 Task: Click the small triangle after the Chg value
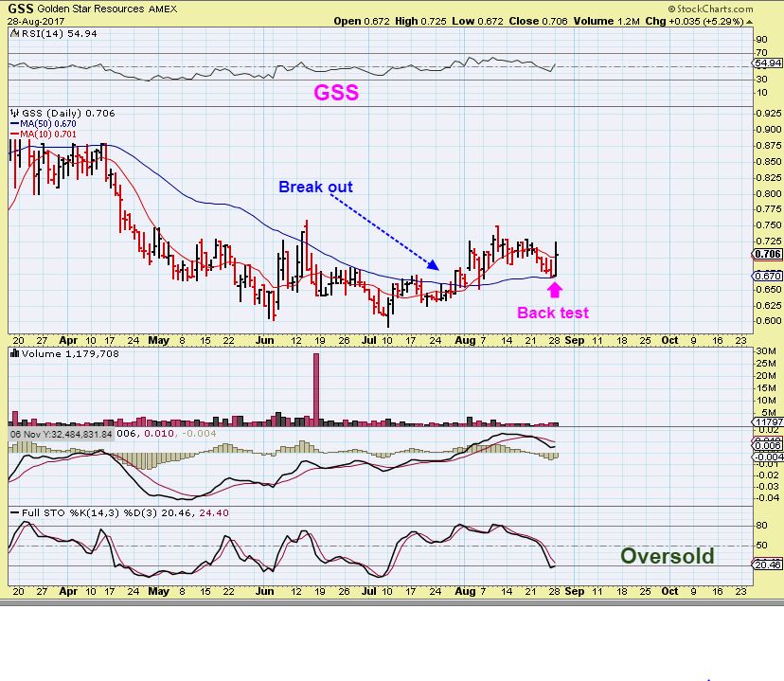pos(749,22)
